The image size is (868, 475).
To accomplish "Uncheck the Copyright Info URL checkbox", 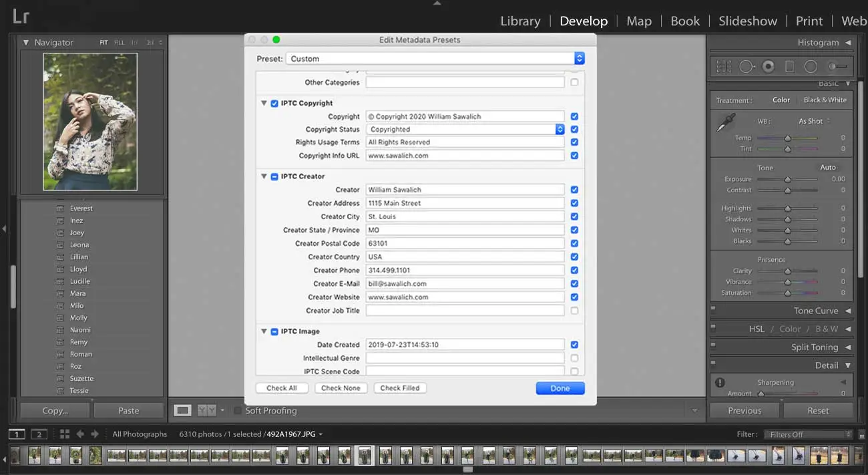I will tap(574, 155).
